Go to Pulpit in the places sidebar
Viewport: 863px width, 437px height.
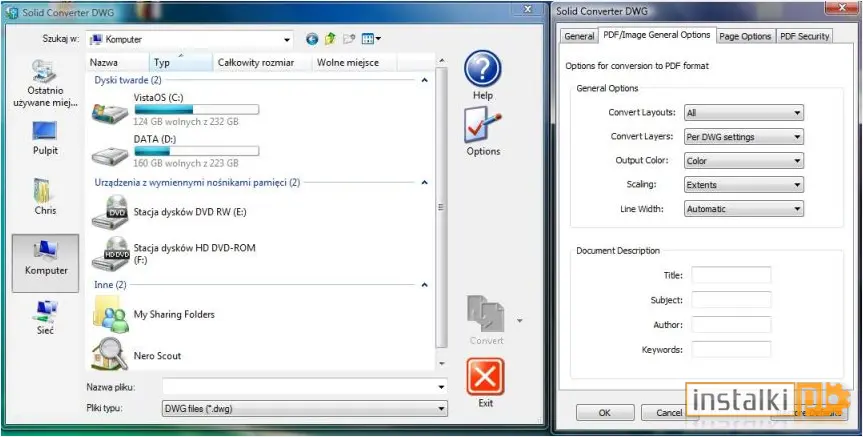[x=45, y=137]
